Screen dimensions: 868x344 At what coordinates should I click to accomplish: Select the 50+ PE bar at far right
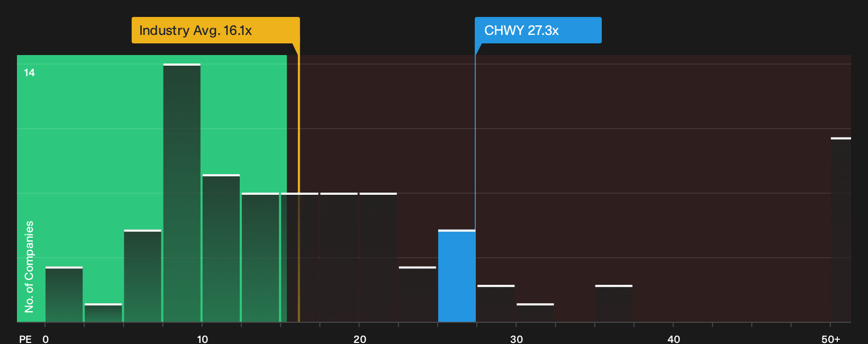(x=841, y=230)
